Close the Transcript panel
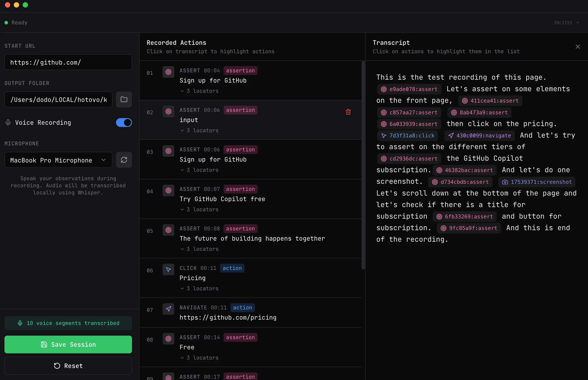Viewport: 588px width, 380px height. pyautogui.click(x=578, y=46)
